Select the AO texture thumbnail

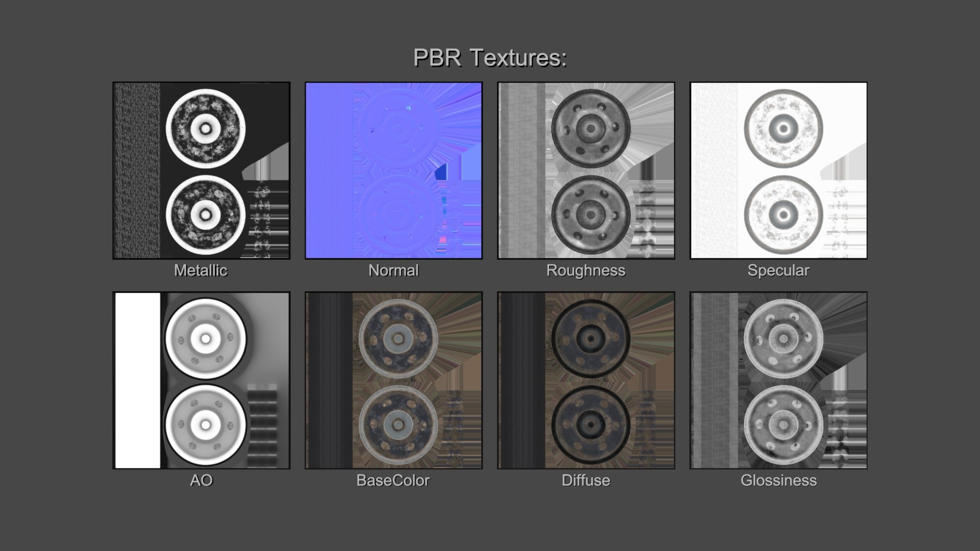pyautogui.click(x=201, y=380)
